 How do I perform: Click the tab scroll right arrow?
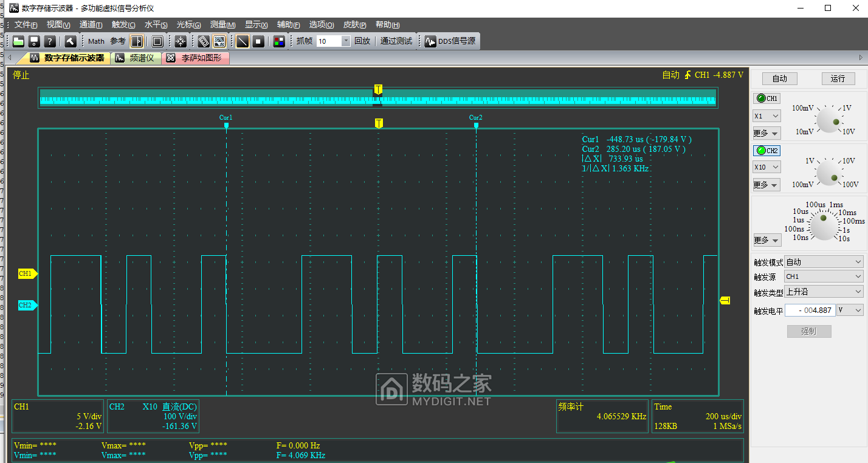[x=861, y=58]
